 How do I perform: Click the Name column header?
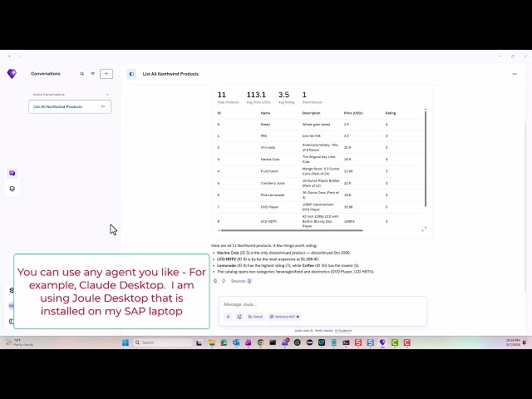pyautogui.click(x=265, y=113)
